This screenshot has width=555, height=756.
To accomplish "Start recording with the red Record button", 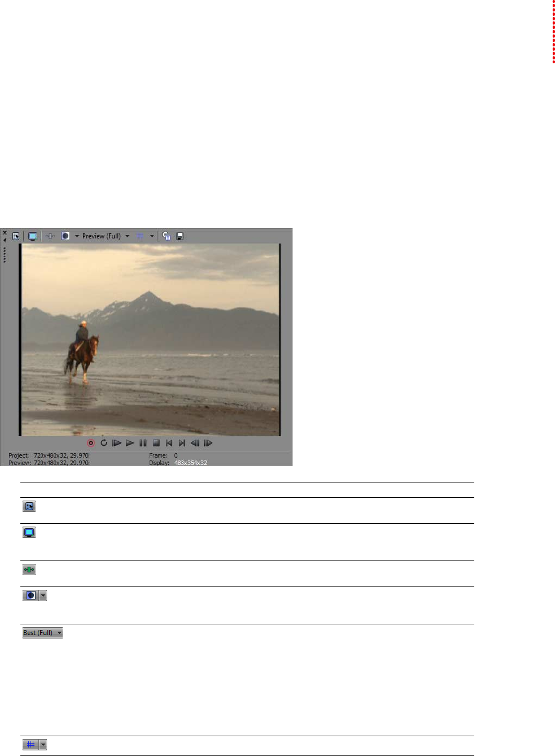I will pos(91,443).
